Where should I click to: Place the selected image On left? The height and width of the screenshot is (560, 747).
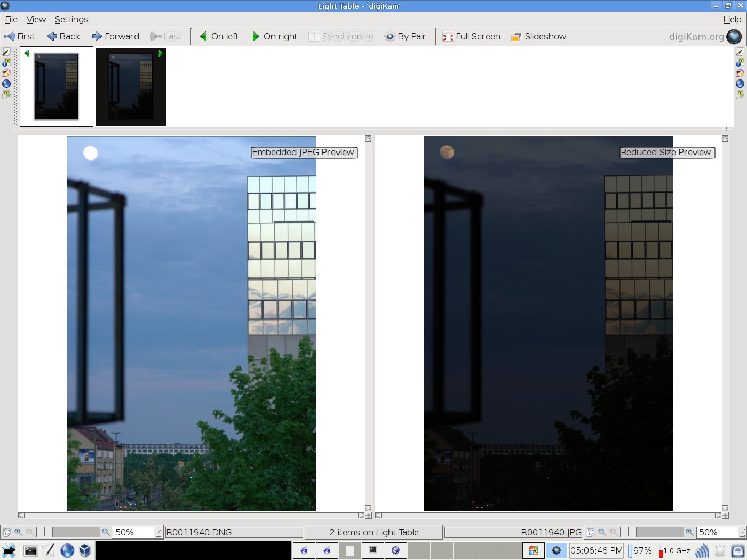219,36
